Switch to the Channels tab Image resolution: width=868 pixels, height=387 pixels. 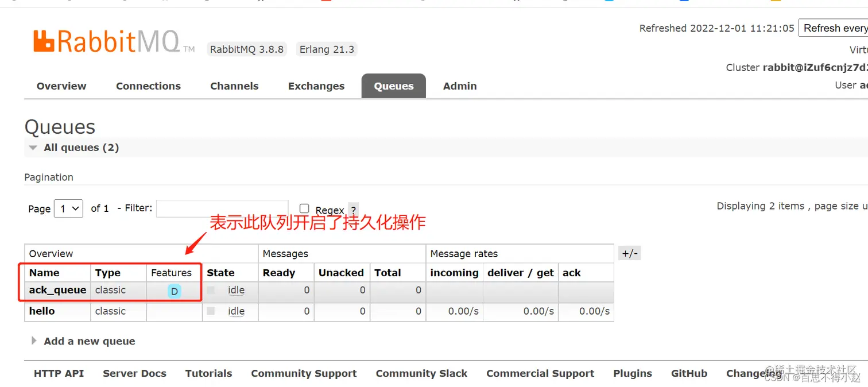click(234, 86)
